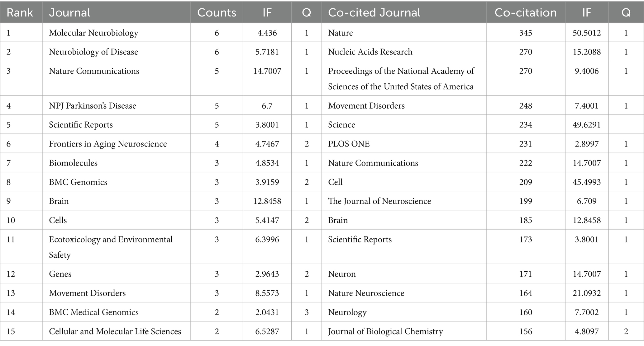Click impact factor 50.5012
The image size is (644, 346).
click(x=587, y=33)
